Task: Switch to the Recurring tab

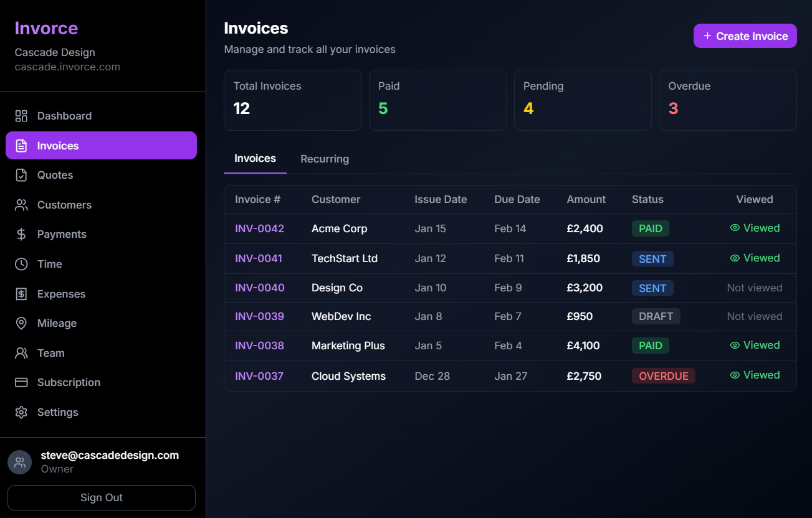Action: (324, 159)
